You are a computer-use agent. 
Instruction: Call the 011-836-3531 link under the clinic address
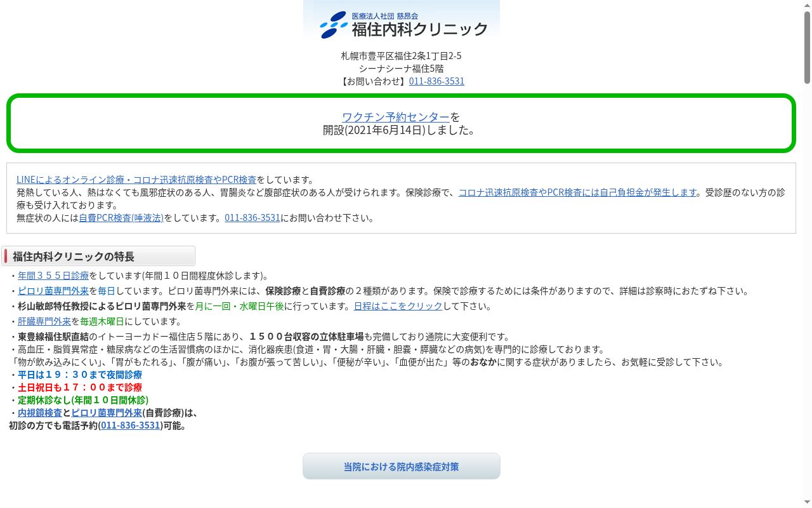[436, 81]
